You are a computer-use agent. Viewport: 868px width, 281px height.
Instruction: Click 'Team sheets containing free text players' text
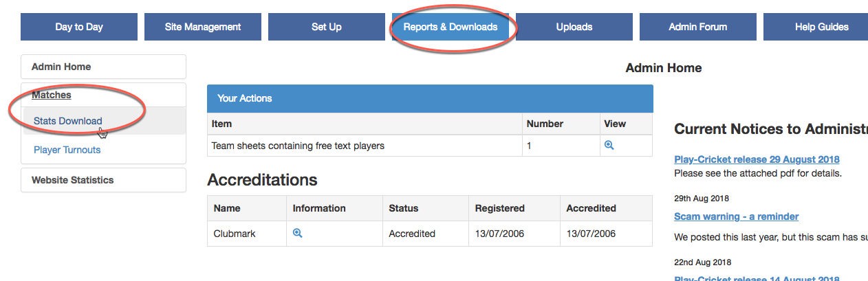(x=298, y=146)
